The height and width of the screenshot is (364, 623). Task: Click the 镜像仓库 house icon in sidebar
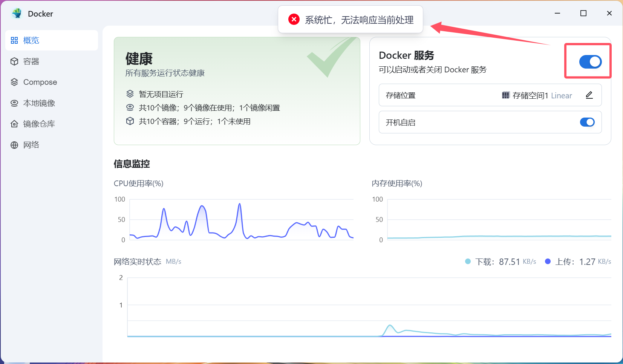tap(14, 124)
